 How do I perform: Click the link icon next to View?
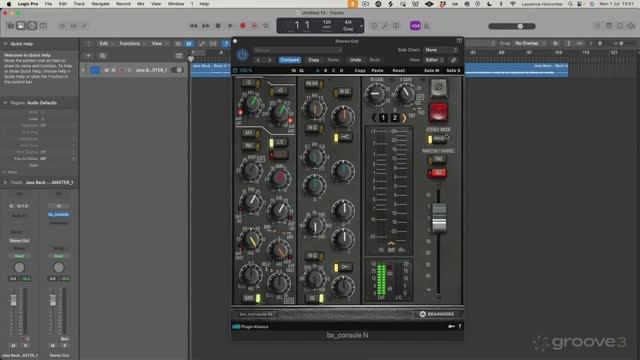[453, 60]
